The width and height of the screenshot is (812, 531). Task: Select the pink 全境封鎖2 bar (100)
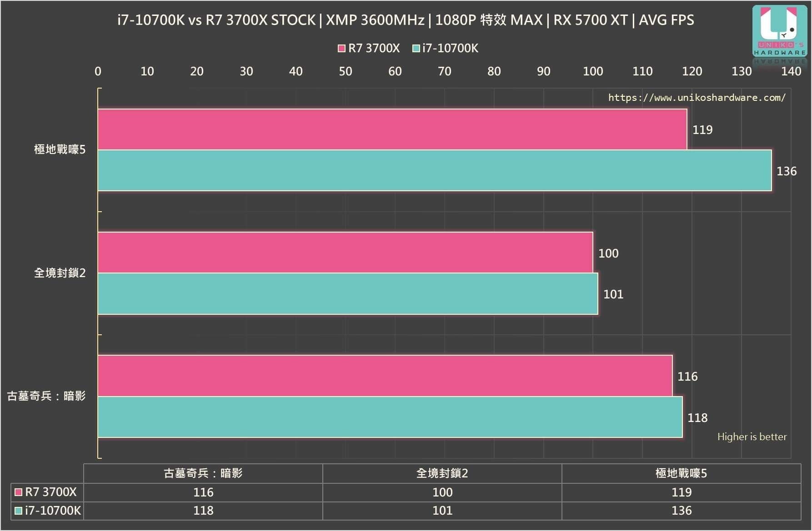[346, 253]
